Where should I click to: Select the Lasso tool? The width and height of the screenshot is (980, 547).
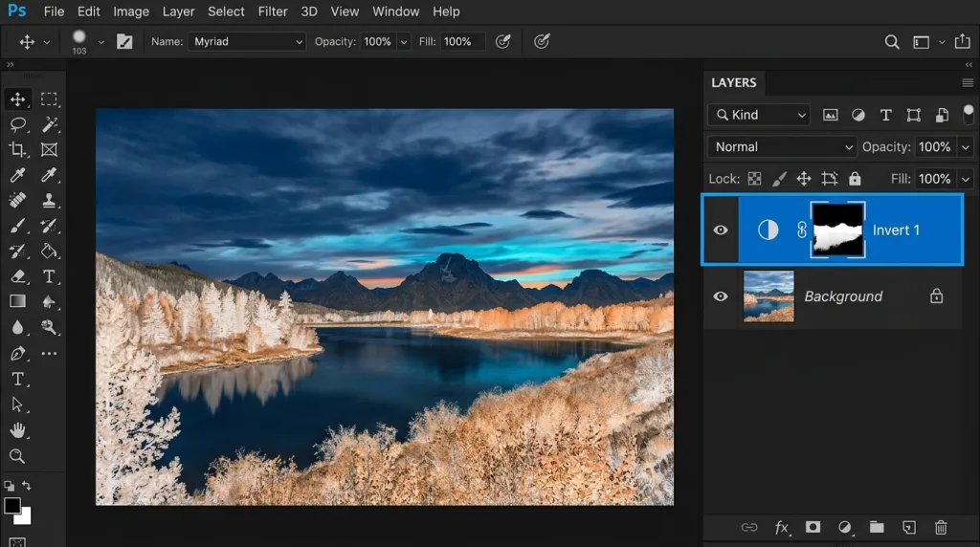[x=17, y=124]
